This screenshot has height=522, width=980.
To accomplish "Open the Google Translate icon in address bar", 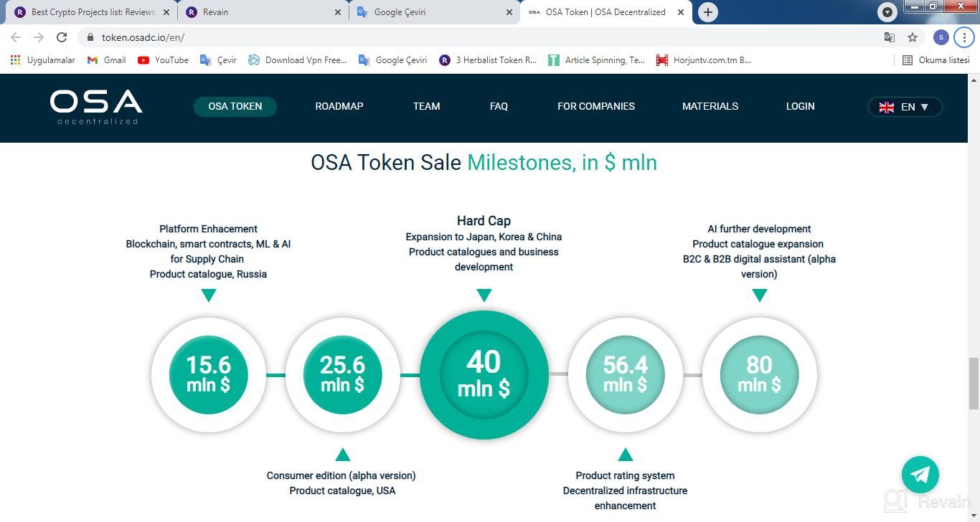I will pyautogui.click(x=890, y=37).
